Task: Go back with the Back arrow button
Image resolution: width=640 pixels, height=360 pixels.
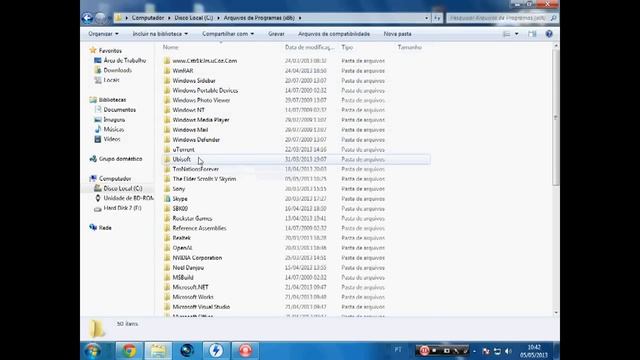Action: tap(87, 18)
